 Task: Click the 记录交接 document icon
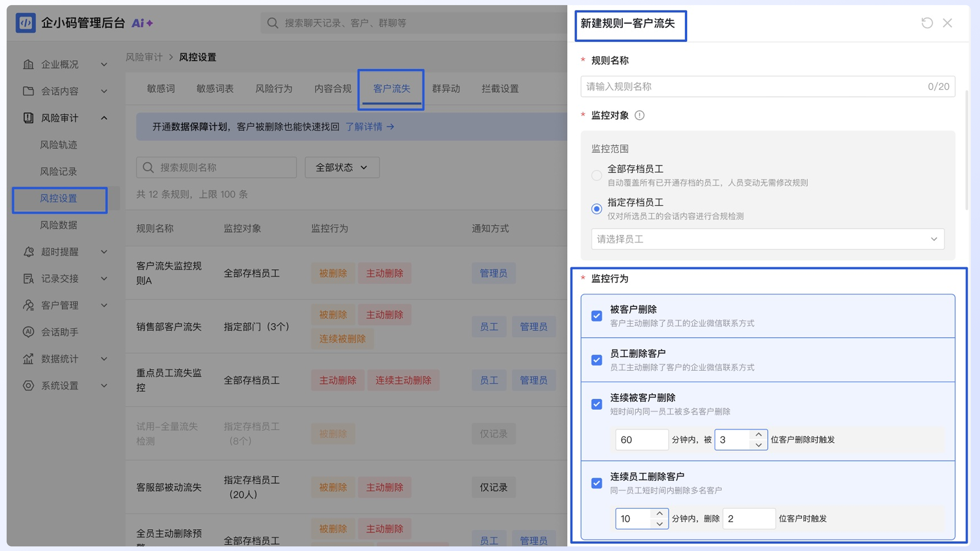click(x=28, y=278)
